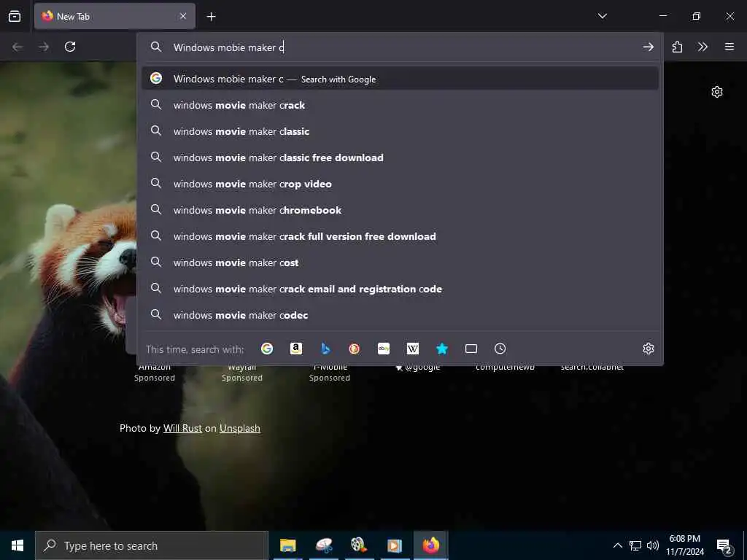Select 'crack email and registration code' suggestion

tap(400, 288)
